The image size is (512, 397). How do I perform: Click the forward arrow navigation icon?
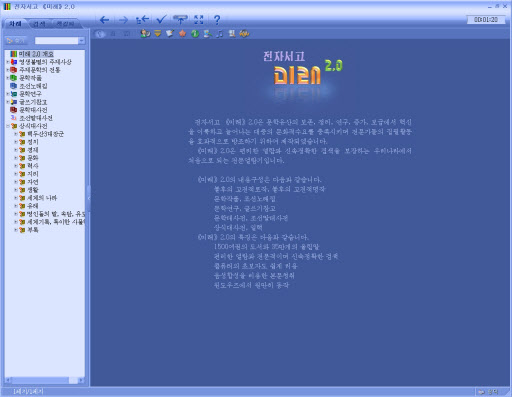click(x=123, y=20)
